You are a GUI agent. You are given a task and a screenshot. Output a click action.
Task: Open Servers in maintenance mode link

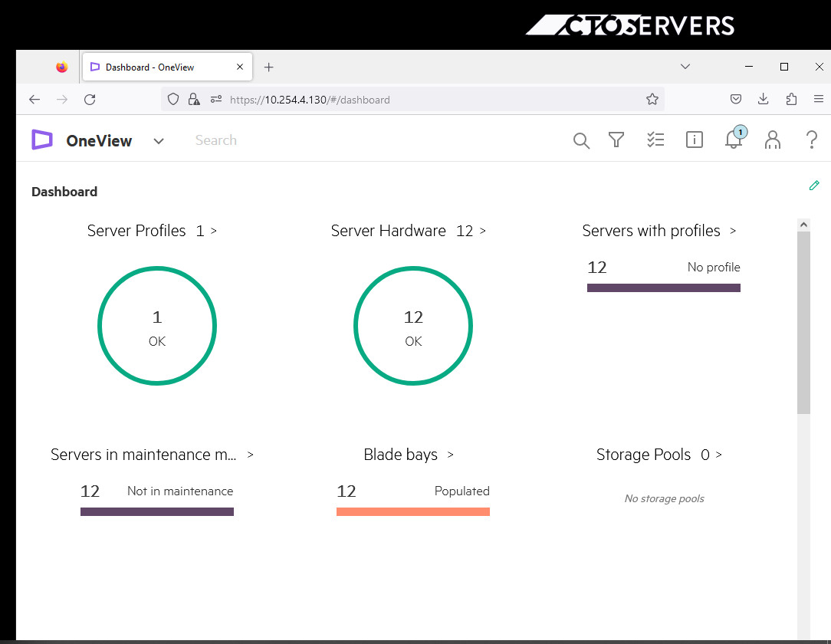[x=152, y=455]
